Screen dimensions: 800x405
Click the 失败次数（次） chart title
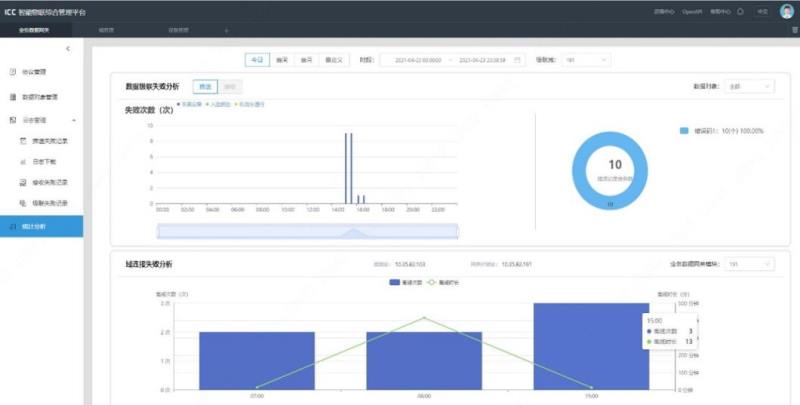(x=149, y=110)
